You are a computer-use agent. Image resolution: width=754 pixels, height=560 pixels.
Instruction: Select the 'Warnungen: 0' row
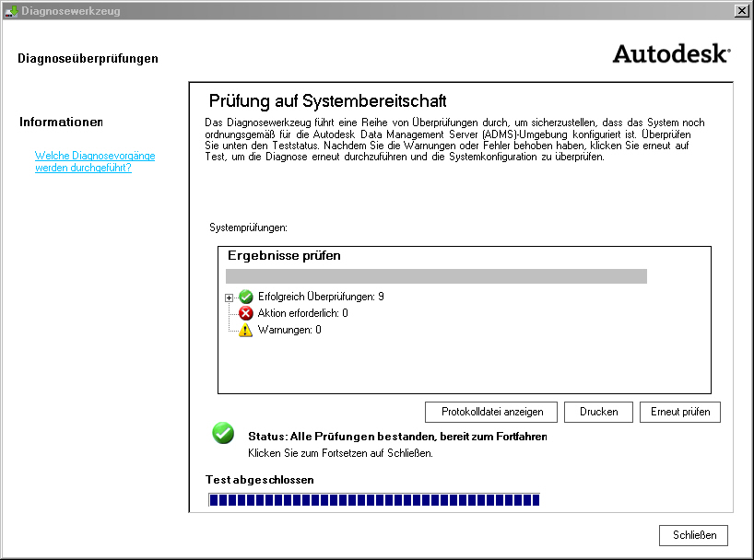coord(289,330)
